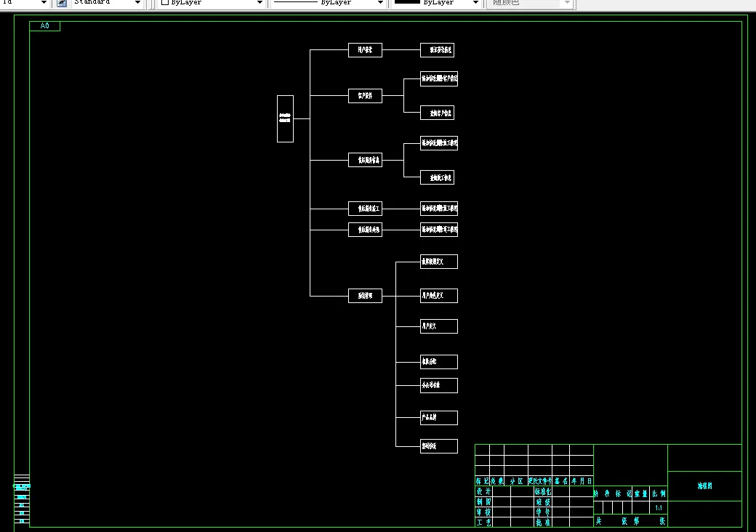Click the 制图 cell in title block
This screenshot has height=532, width=756.
(483, 501)
